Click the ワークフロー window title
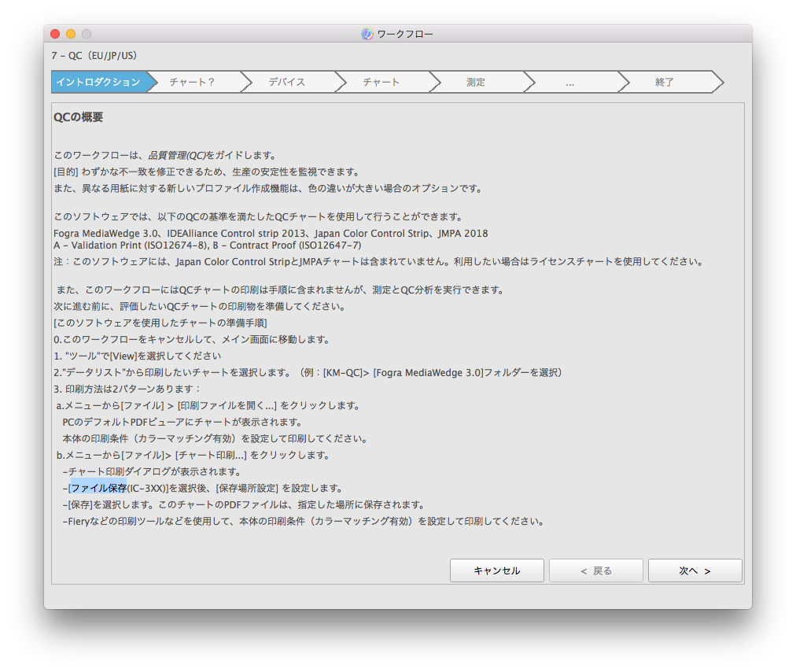The image size is (796, 672). 404,34
